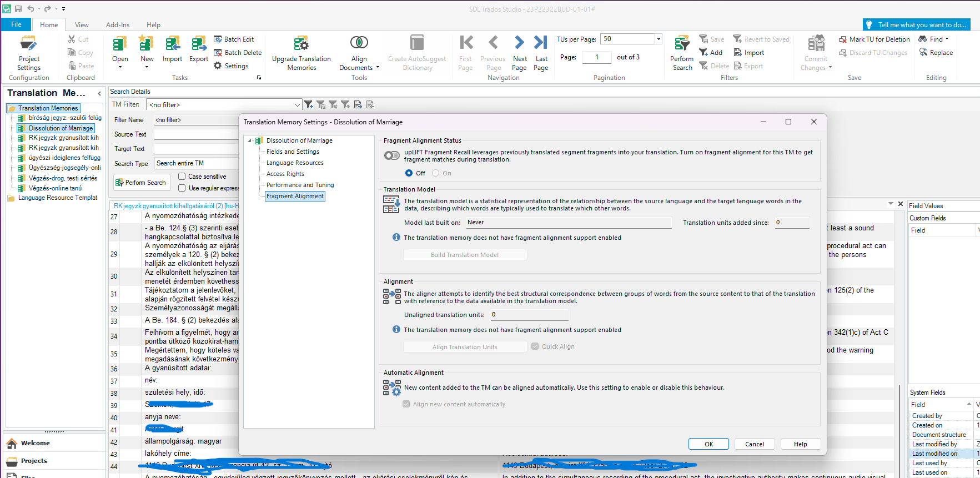The width and height of the screenshot is (980, 478).
Task: Go to Next Page
Action: tap(520, 53)
